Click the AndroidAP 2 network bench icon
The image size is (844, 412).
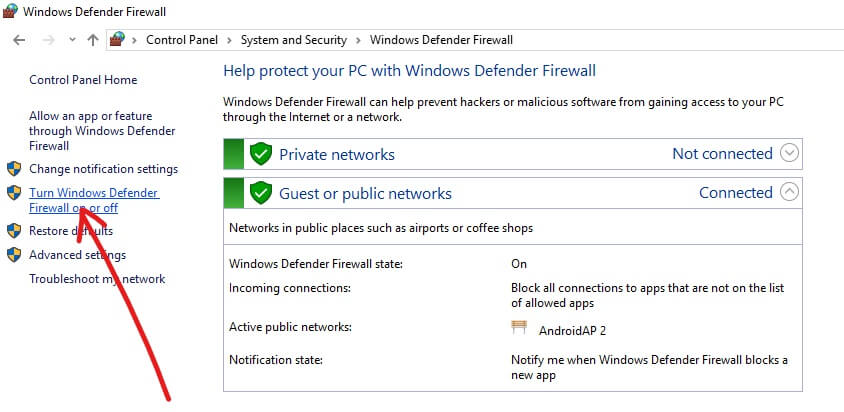[519, 328]
